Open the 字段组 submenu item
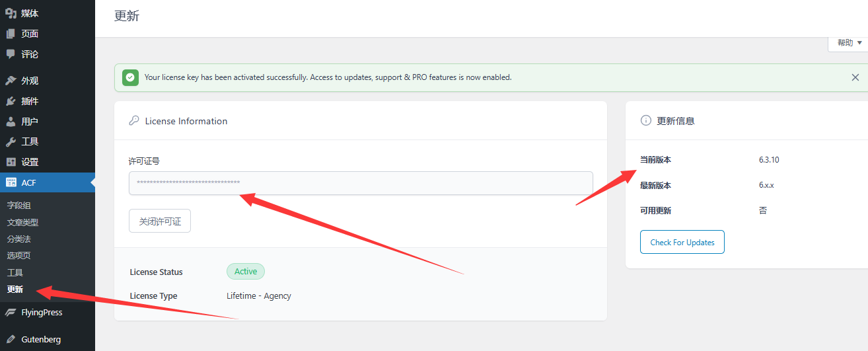 click(x=18, y=206)
